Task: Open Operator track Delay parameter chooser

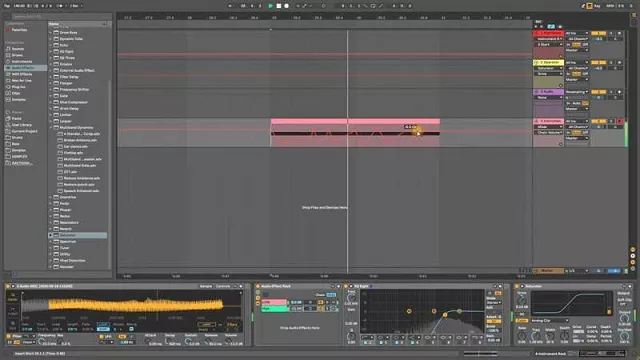Action: tap(549, 74)
